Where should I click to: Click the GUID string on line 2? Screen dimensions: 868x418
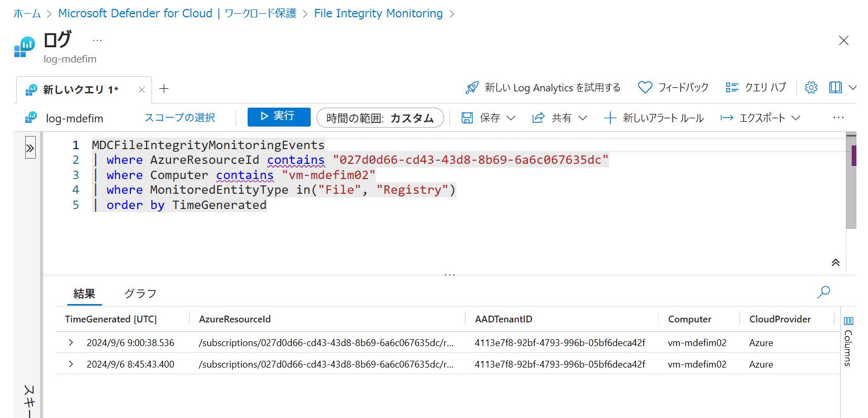471,160
